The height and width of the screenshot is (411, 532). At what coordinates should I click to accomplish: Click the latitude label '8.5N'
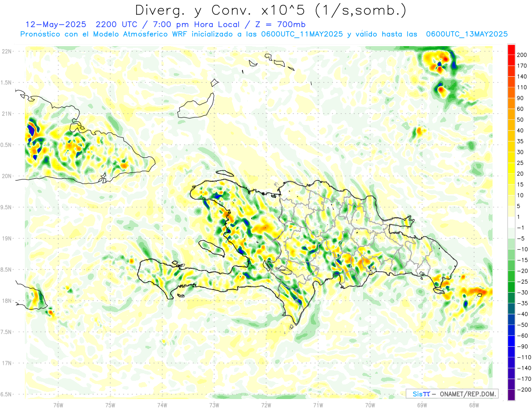(x=7, y=270)
